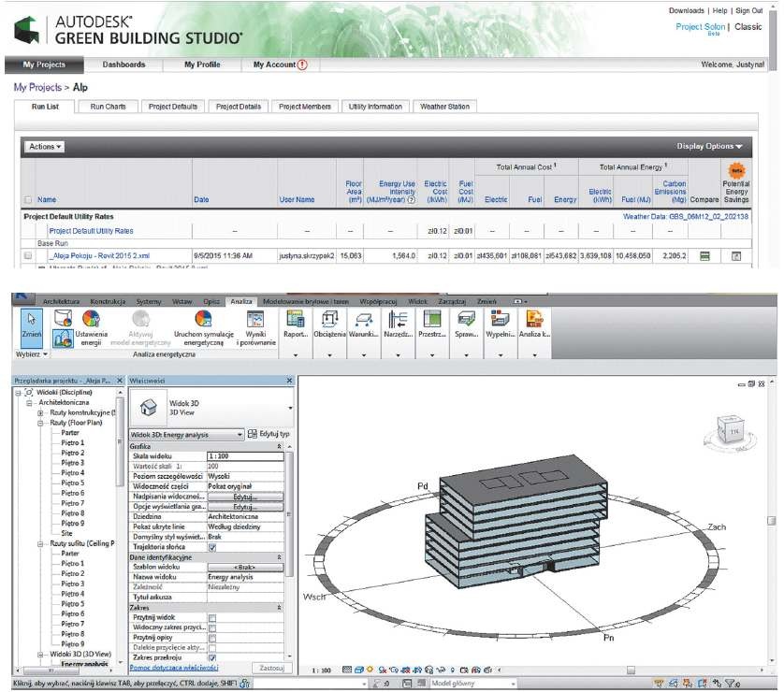Viewport: 784px width, 692px height.
Task: Close the Przeglądarka projektu panel
Action: tap(120, 381)
